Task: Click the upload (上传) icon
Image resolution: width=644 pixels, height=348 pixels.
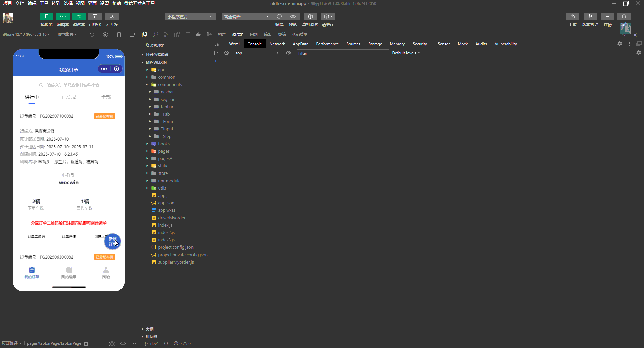Action: click(573, 16)
